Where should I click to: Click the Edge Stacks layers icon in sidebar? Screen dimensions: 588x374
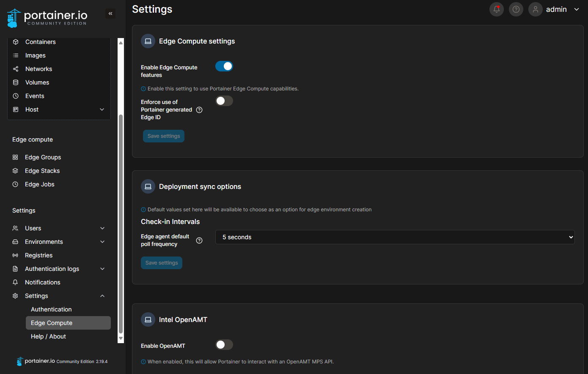click(15, 171)
